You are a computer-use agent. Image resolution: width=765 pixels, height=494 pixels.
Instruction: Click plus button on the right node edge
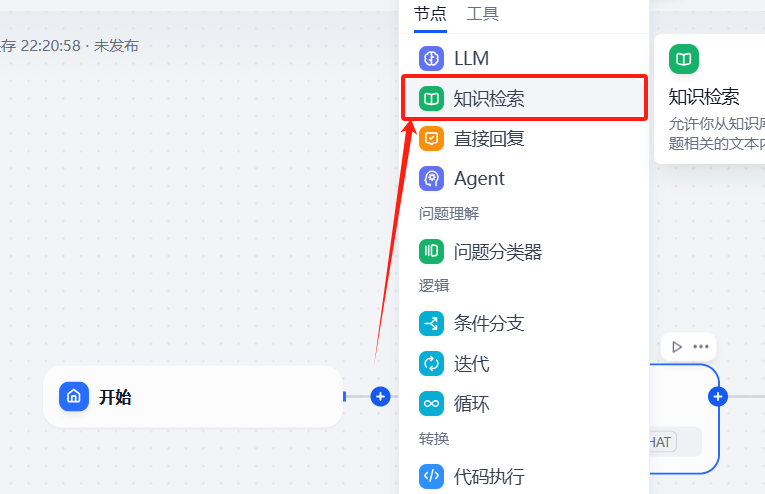click(x=718, y=396)
